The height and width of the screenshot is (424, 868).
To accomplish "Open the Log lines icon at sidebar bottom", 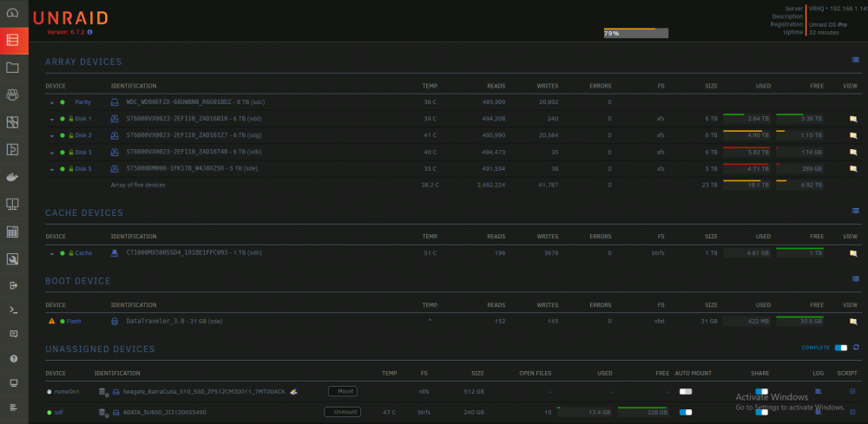I will pos(14,408).
